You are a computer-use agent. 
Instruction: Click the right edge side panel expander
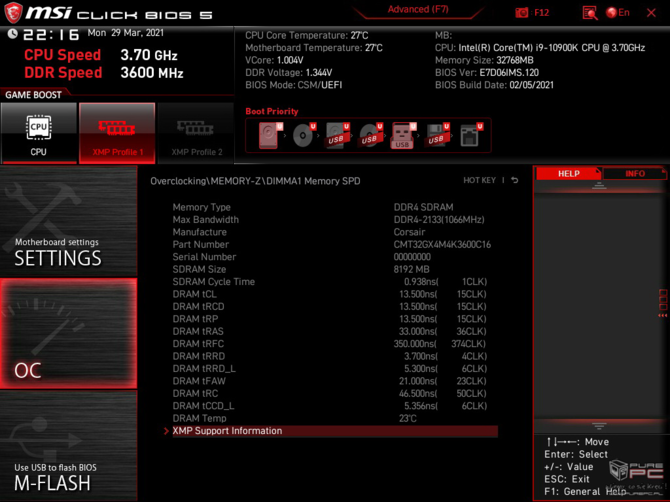pos(663,302)
